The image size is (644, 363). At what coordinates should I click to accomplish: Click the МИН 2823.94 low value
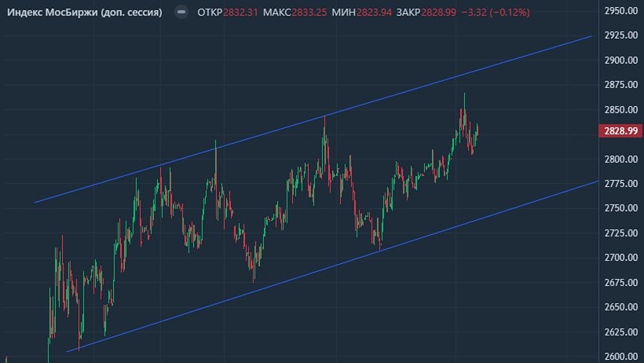click(x=361, y=13)
